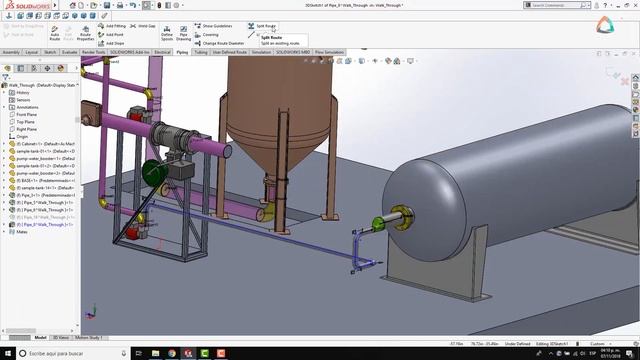Image resolution: width=640 pixels, height=360 pixels.
Task: Click the taskbar search box
Action: coord(73,353)
